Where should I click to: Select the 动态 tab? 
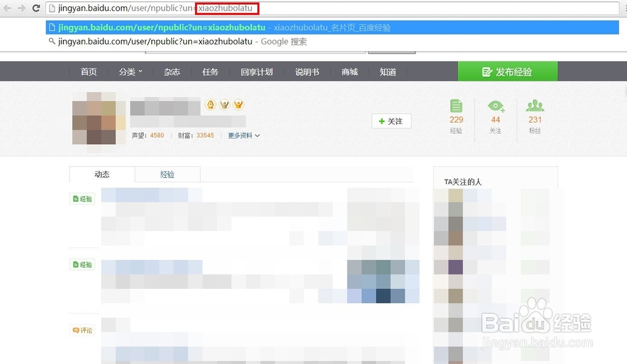coord(102,175)
